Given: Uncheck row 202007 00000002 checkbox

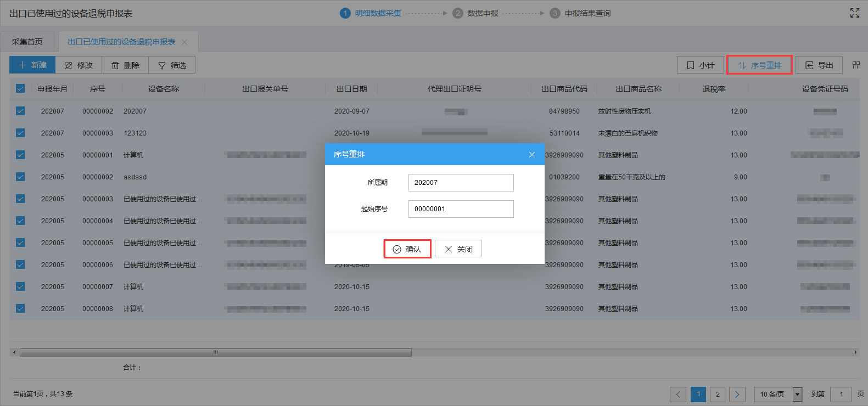Looking at the screenshot, I should (20, 111).
